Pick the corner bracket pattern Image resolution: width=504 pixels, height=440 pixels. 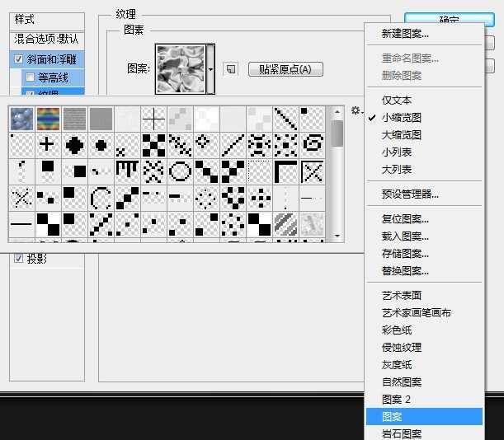pyautogui.click(x=285, y=171)
